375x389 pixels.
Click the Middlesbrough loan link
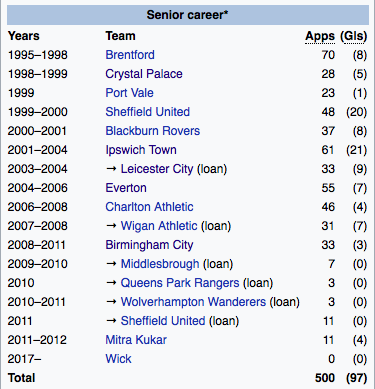160,264
